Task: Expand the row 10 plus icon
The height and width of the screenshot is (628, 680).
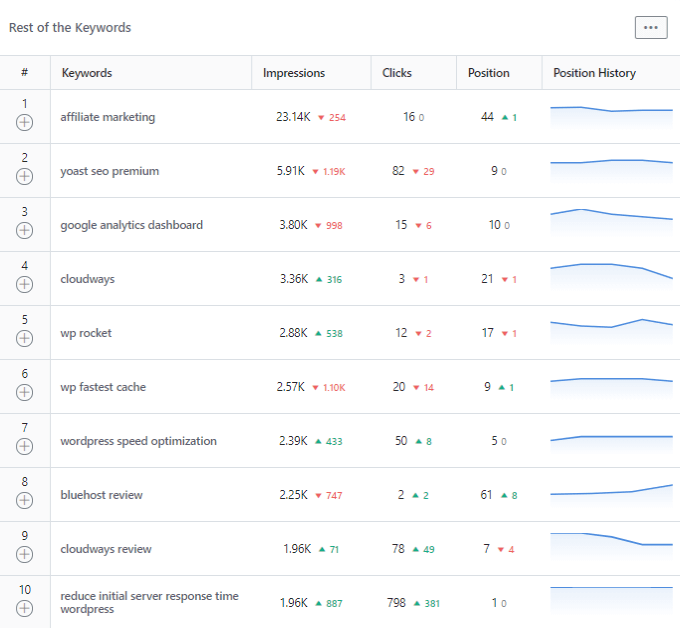Action: 24,608
